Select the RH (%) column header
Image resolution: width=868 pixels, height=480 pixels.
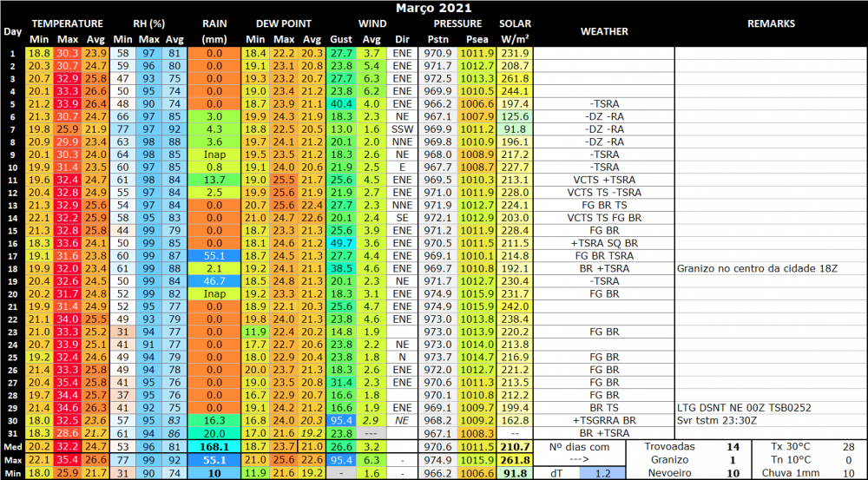click(x=149, y=23)
